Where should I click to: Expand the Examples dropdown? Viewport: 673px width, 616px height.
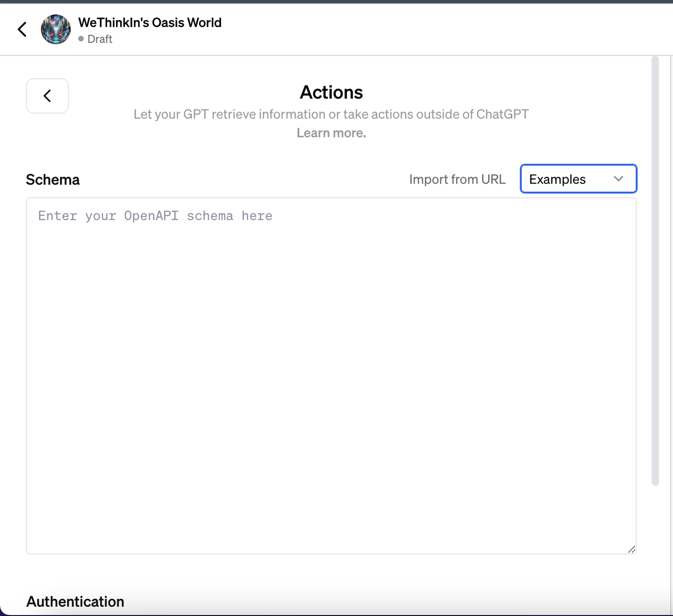(x=579, y=179)
